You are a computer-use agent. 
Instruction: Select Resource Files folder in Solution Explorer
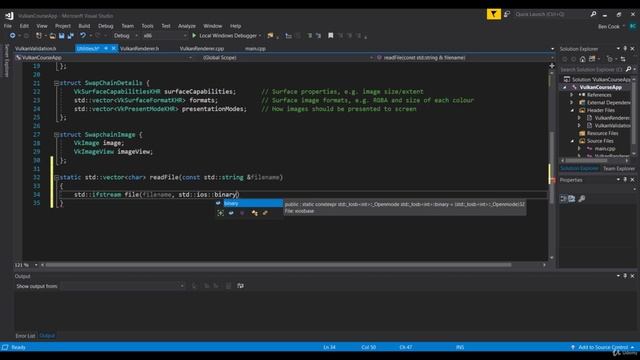(602, 133)
